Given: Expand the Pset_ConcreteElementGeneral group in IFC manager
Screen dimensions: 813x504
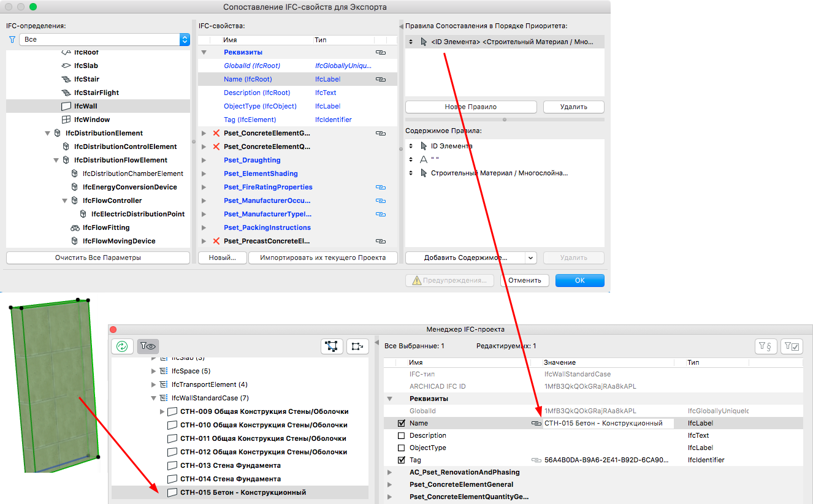Looking at the screenshot, I should pyautogui.click(x=389, y=484).
